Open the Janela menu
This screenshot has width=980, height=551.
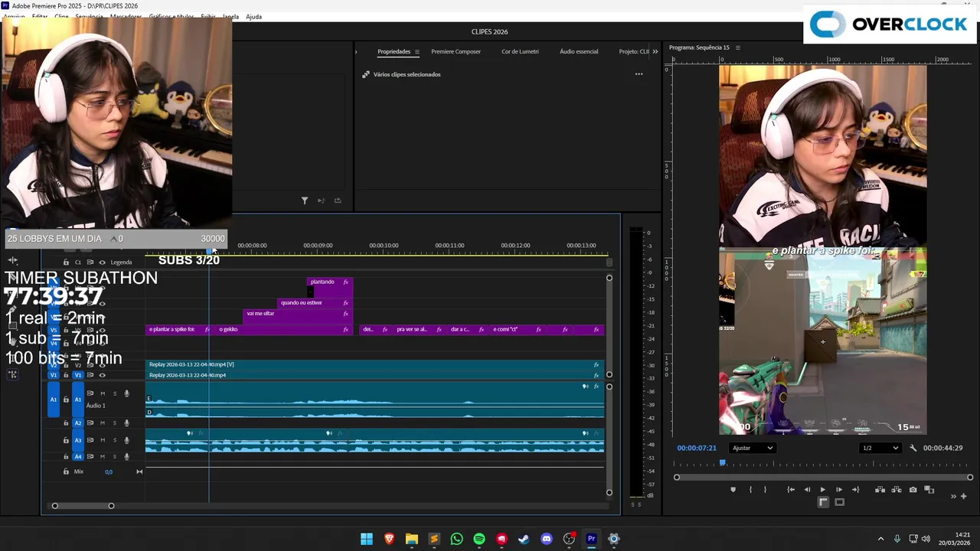click(x=230, y=16)
